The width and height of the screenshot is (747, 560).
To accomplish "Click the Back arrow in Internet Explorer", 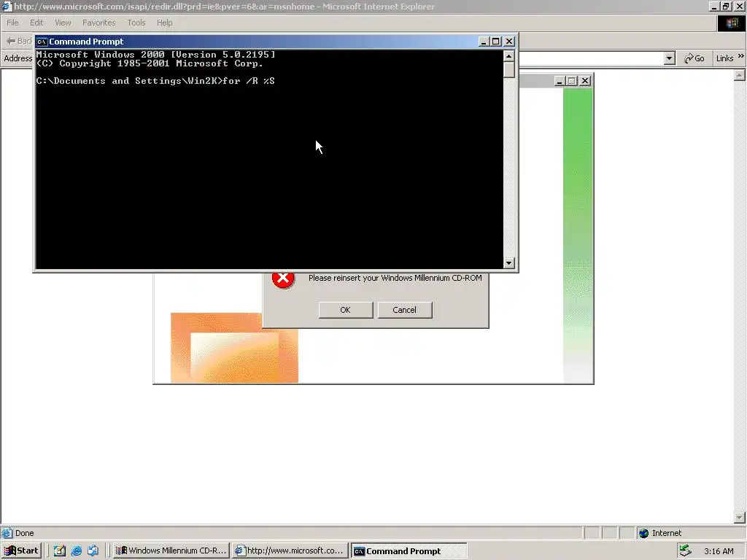I will tap(10, 41).
